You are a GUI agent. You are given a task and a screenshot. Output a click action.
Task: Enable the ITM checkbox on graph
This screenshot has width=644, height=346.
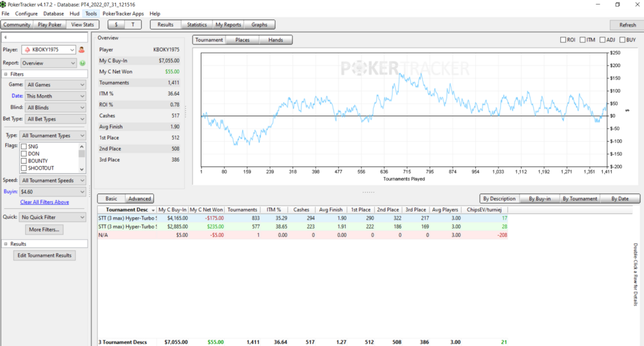pyautogui.click(x=582, y=40)
